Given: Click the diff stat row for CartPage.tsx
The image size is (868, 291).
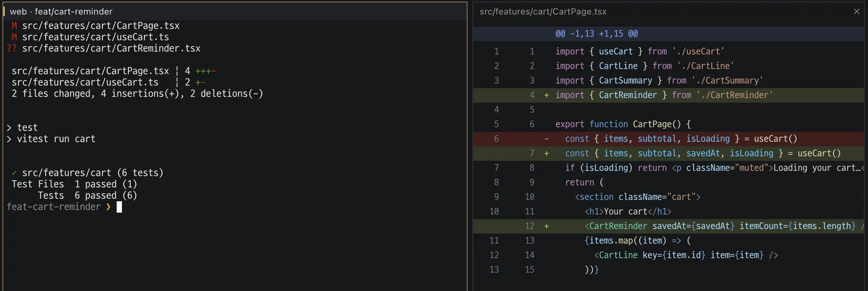Looking at the screenshot, I should point(114,71).
